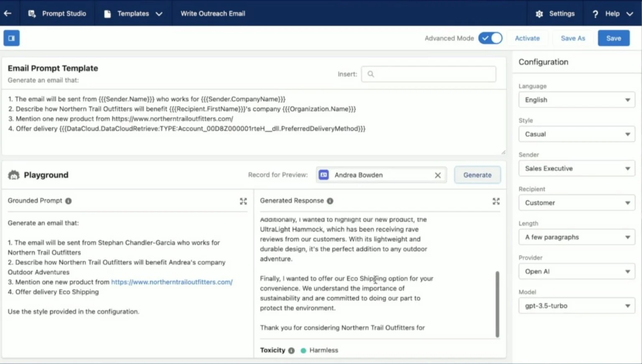Viewport: 642px width, 364px height.
Task: Open the northerntrailoutfitters.com link in grounded prompt
Action: tap(172, 282)
